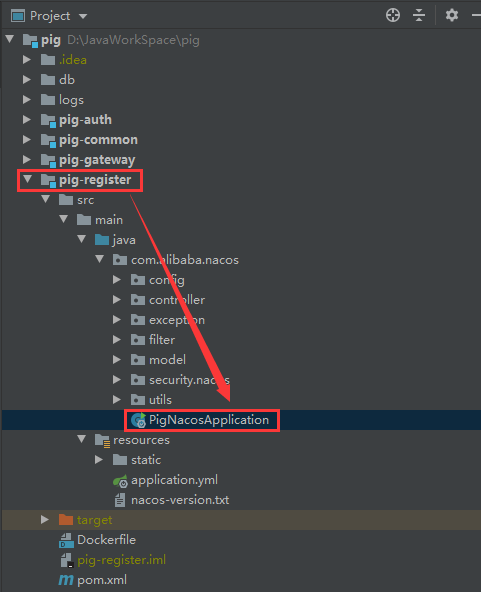Click the .idea folder icon

(48, 60)
